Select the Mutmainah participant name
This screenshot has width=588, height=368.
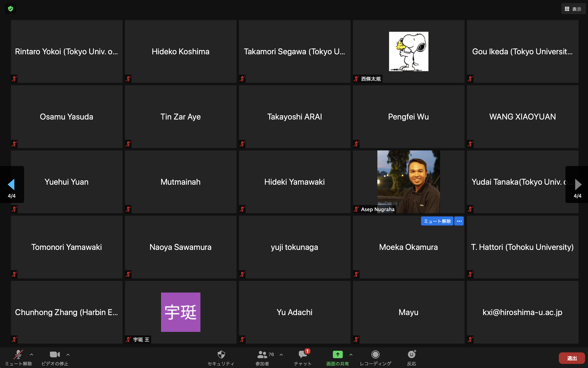pos(181,182)
